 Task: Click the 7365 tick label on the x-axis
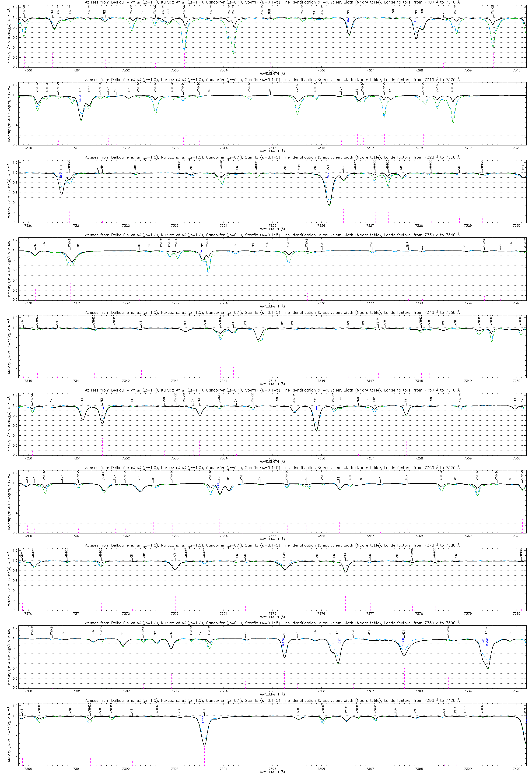[x=272, y=536]
